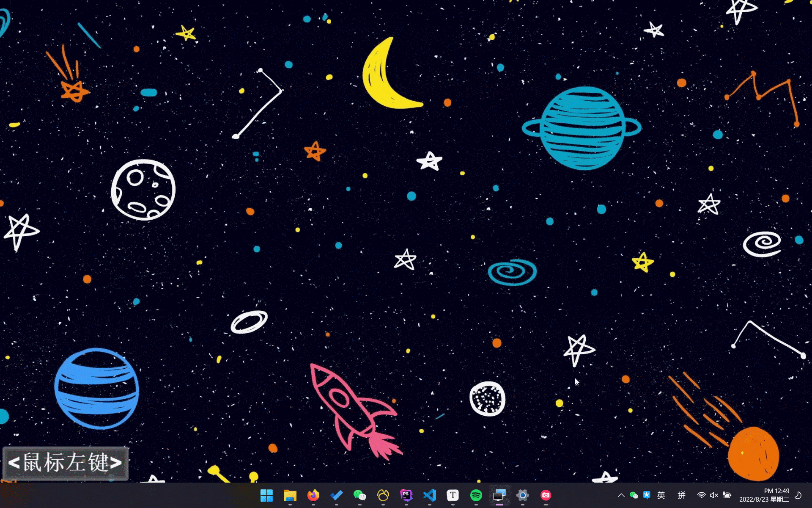Open Typora from the taskbar
The image size is (812, 508).
tap(453, 495)
